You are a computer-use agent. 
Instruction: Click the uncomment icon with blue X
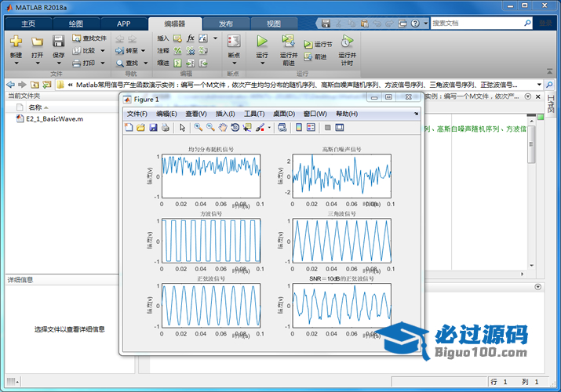point(191,51)
